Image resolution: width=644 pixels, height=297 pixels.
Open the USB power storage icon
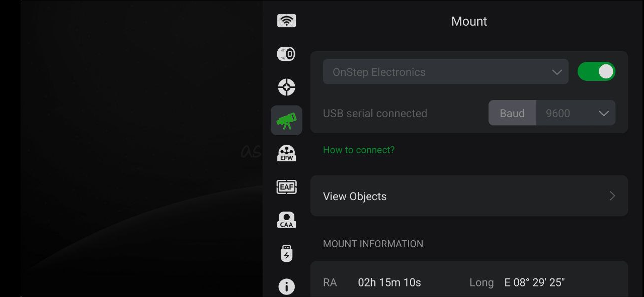coord(286,253)
